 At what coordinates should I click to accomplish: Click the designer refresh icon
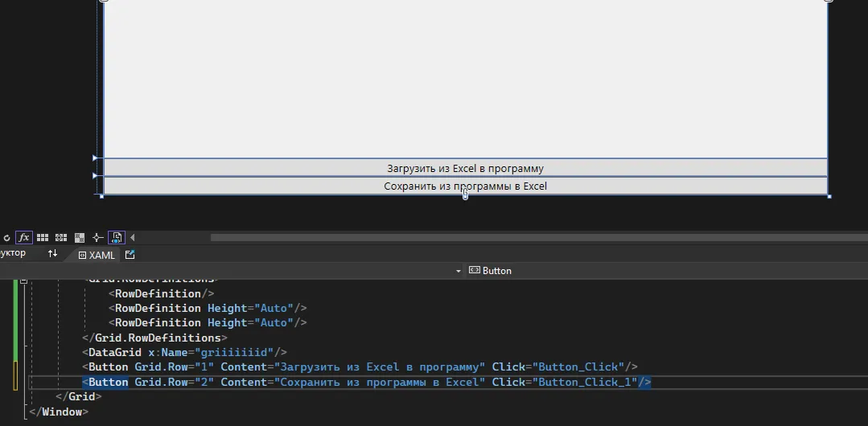click(6, 238)
